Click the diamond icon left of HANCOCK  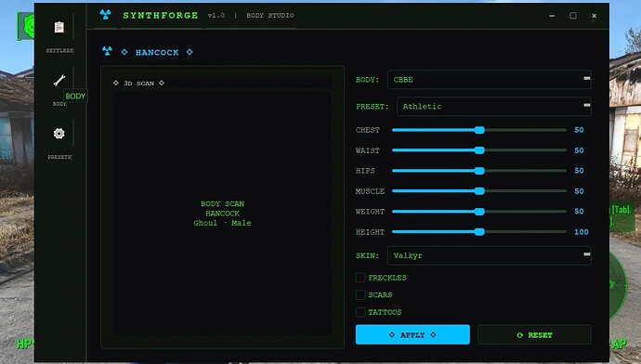[124, 52]
